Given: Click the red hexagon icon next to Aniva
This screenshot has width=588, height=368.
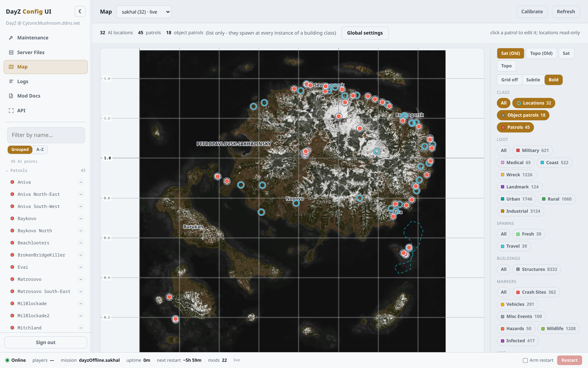Looking at the screenshot, I should click(12, 182).
